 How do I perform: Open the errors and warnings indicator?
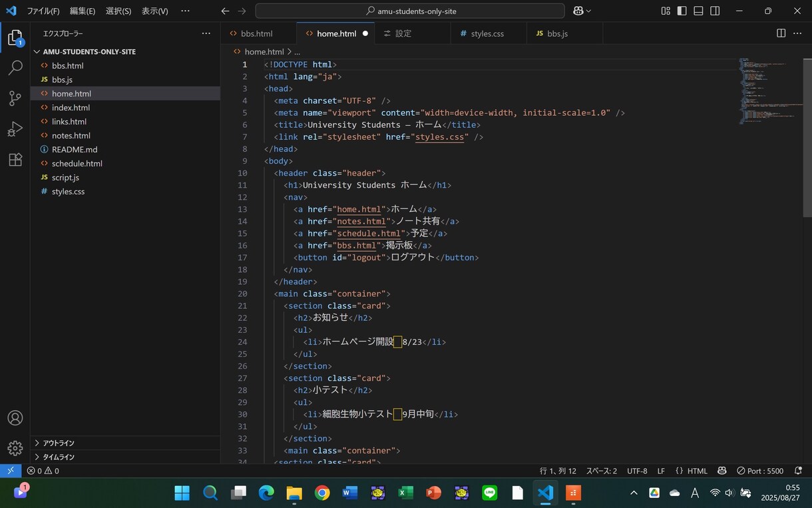[43, 471]
